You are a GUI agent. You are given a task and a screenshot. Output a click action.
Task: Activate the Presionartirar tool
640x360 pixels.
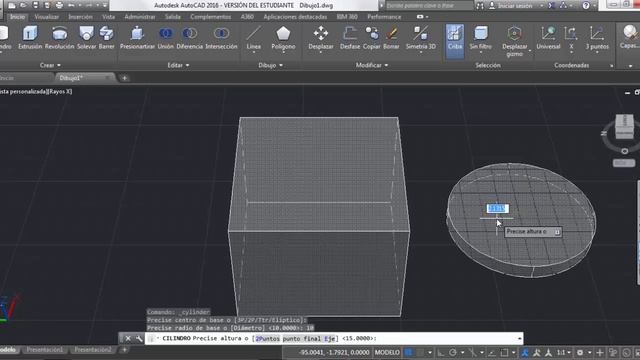pyautogui.click(x=138, y=38)
